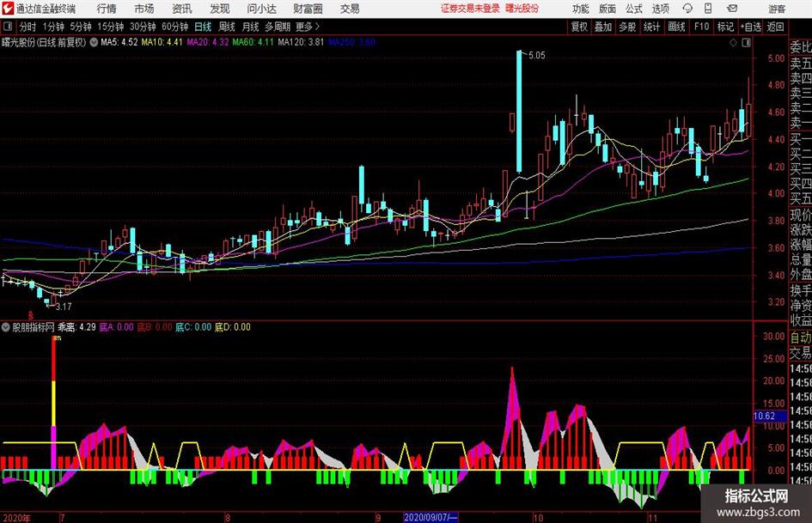812x523 pixels.
Task: Select the 30分钟 period tab
Action: point(143,27)
